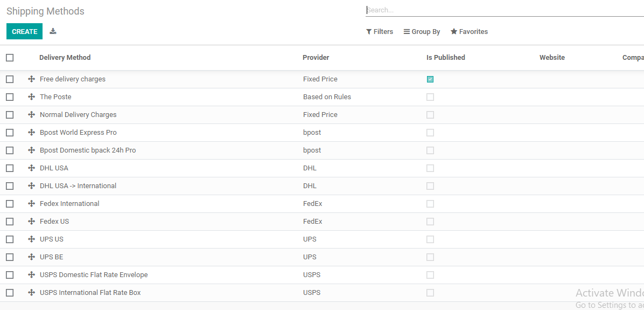Toggle Is Published for Free delivery charges
This screenshot has height=310, width=644.
tap(430, 79)
